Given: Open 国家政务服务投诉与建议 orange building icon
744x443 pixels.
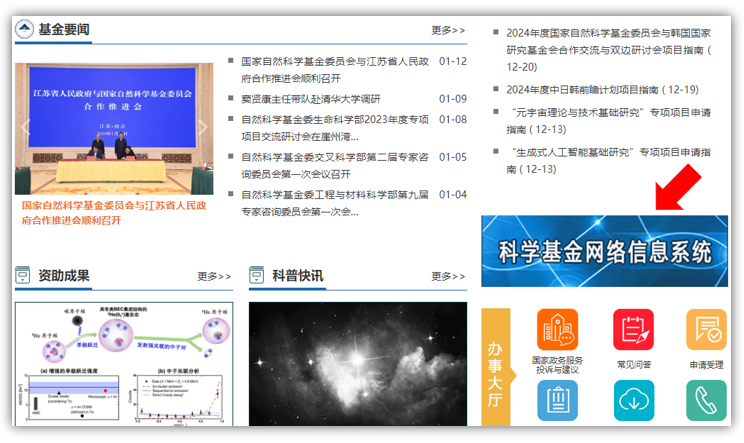Looking at the screenshot, I should 557,329.
